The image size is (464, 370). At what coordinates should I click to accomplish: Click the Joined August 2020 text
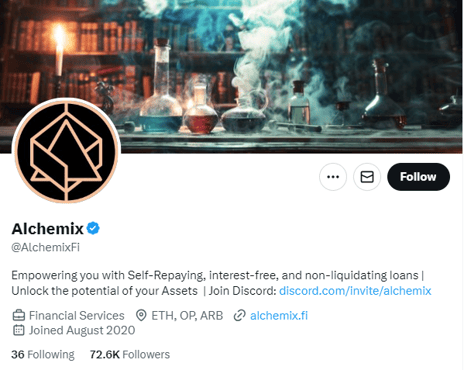[x=82, y=330]
